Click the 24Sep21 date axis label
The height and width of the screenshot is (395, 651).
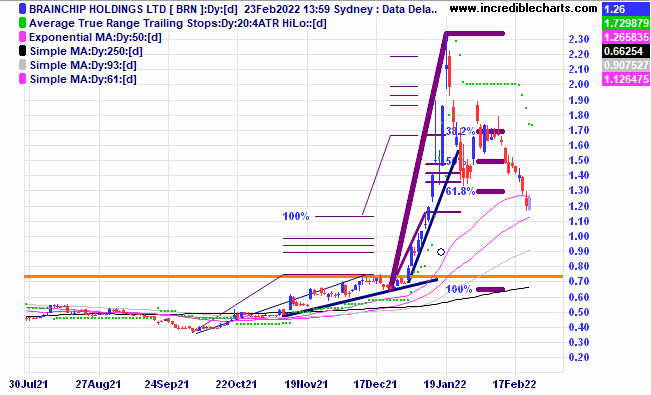167,384
